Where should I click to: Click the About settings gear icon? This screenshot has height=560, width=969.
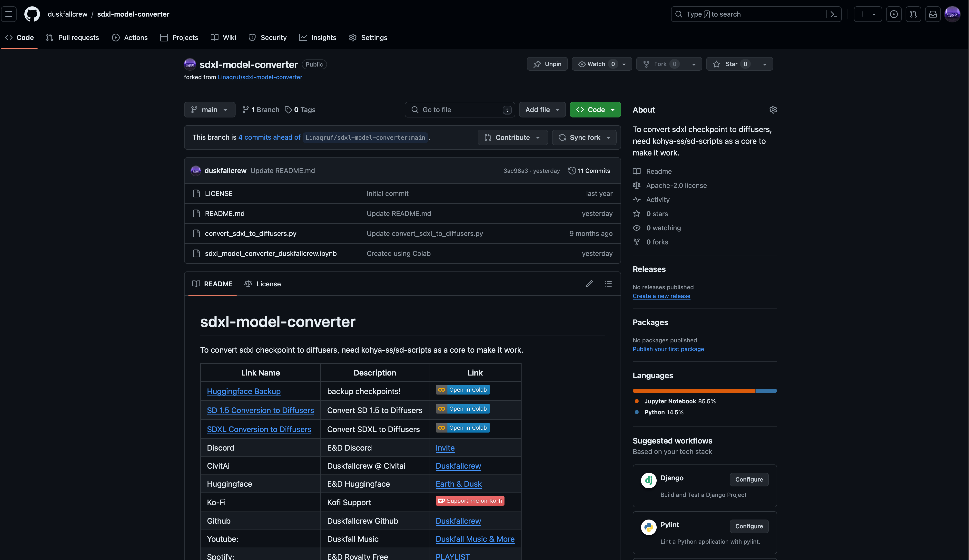pyautogui.click(x=773, y=110)
